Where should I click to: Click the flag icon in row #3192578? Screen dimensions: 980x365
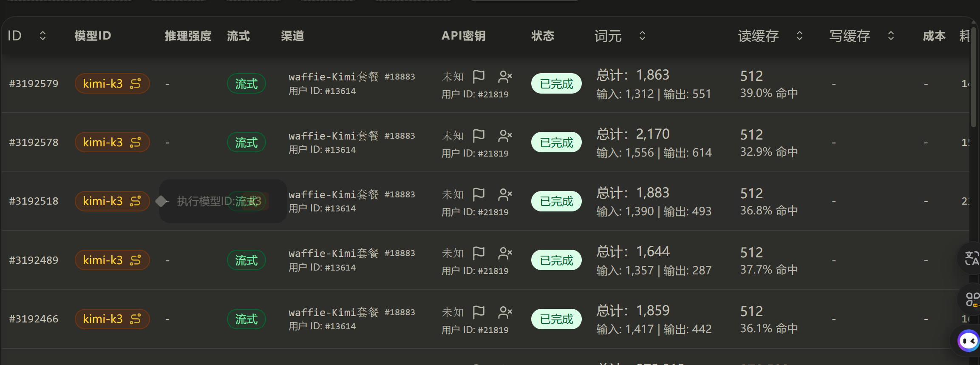point(479,136)
